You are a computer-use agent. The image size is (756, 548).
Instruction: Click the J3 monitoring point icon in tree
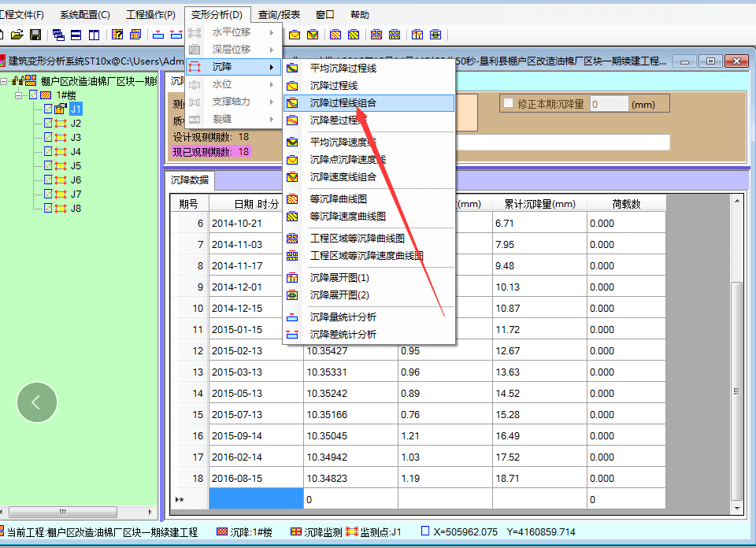tap(60, 138)
